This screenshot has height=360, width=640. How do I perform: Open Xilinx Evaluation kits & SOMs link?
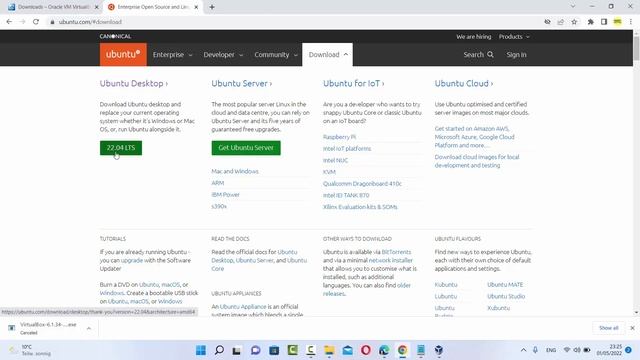coord(360,207)
